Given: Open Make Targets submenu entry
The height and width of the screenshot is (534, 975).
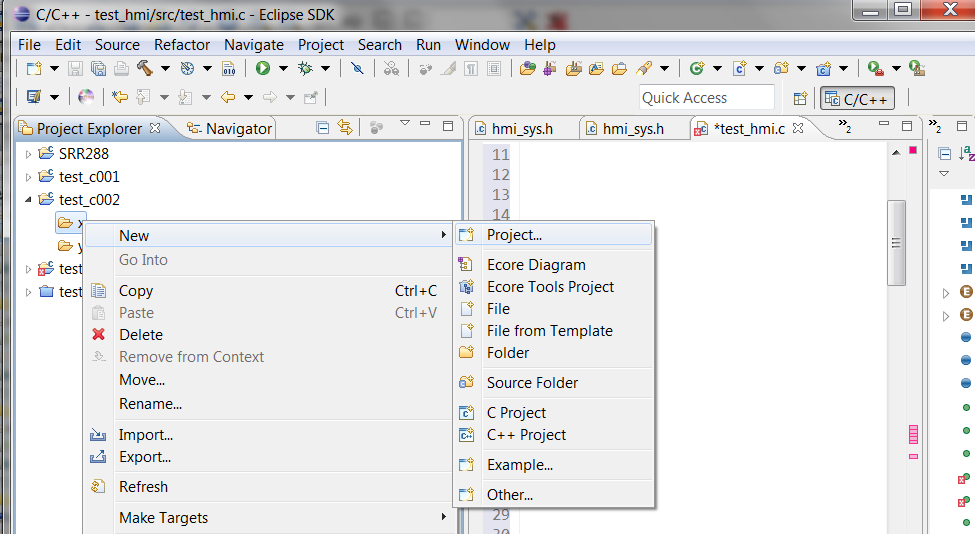Looking at the screenshot, I should (x=268, y=518).
